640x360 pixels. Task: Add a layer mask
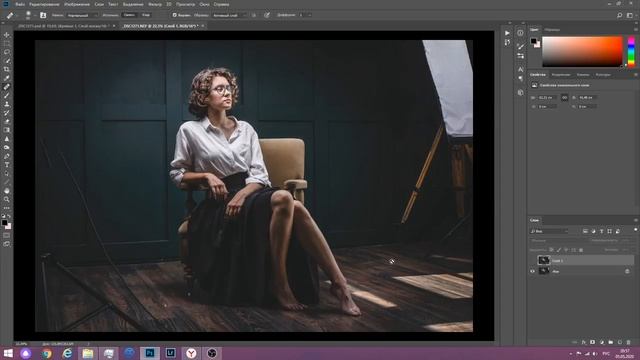[593, 342]
